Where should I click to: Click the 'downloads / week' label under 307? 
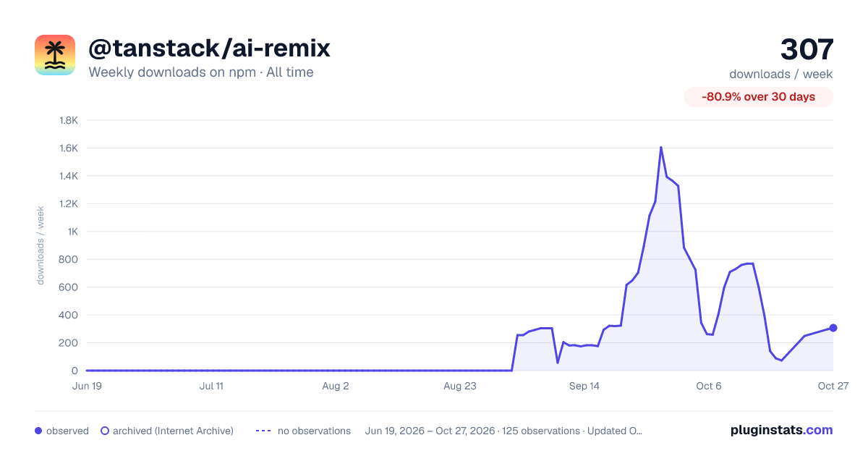coord(781,74)
